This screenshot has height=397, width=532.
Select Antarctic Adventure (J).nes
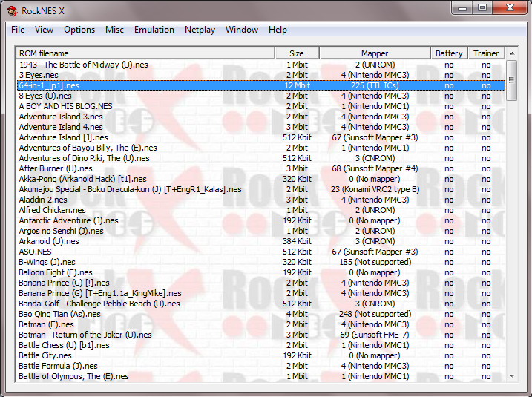click(68, 220)
